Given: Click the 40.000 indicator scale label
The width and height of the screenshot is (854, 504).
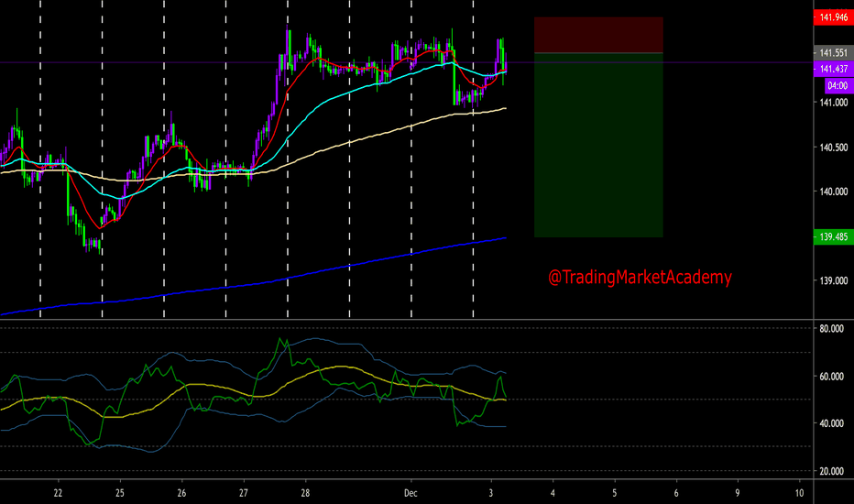Looking at the screenshot, I should click(831, 423).
